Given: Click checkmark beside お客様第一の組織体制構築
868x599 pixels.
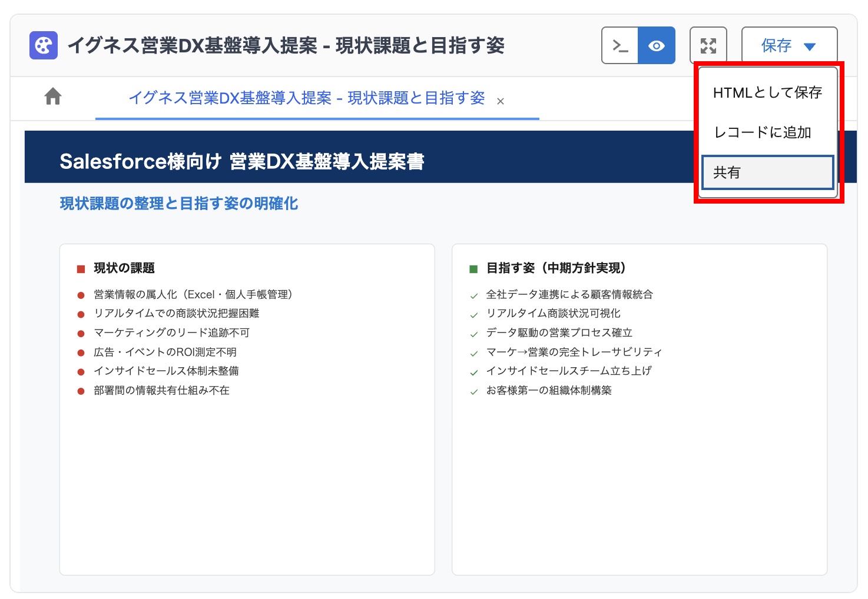Looking at the screenshot, I should 473,392.
